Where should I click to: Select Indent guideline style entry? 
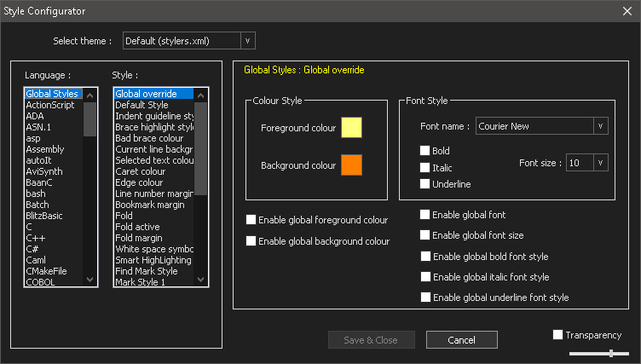[x=153, y=116]
